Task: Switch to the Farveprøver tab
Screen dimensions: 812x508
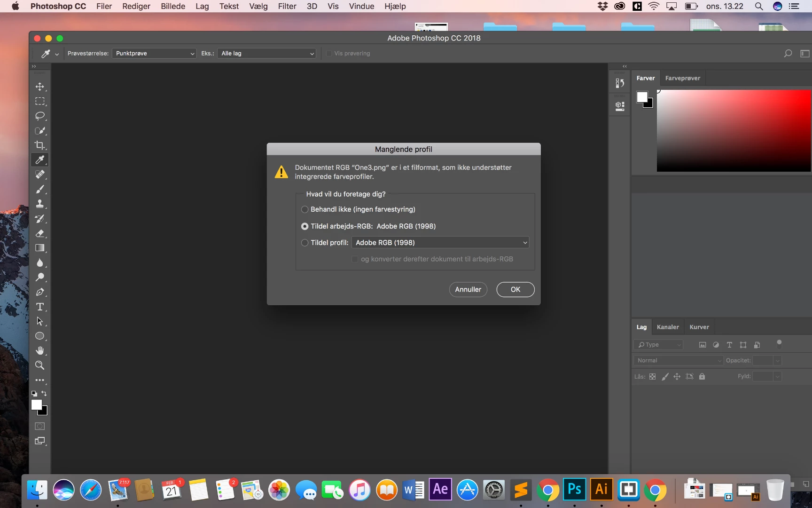Action: [682, 78]
